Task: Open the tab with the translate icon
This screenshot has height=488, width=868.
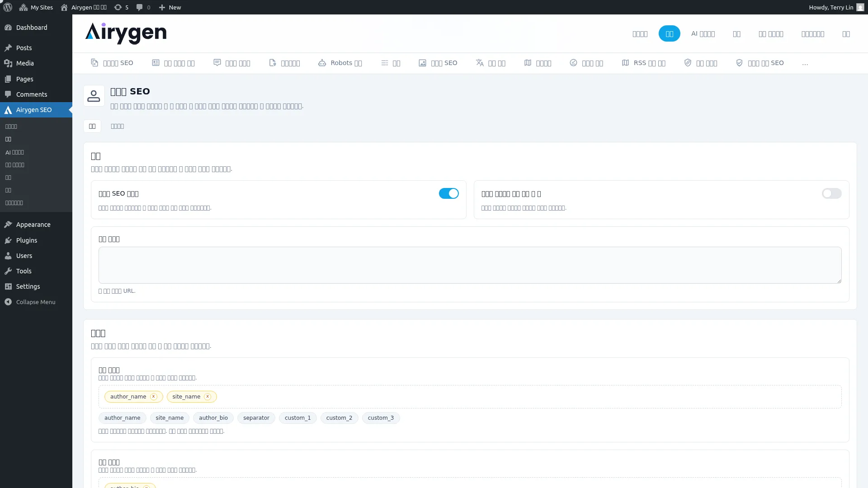Action: tap(491, 63)
